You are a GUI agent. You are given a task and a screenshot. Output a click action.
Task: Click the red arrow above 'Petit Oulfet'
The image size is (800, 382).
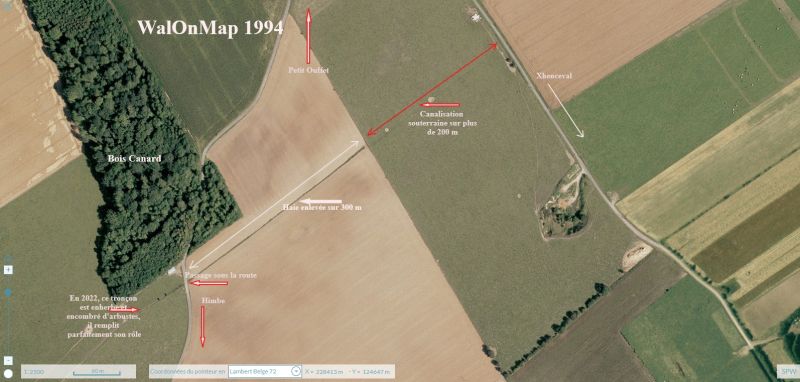click(x=308, y=36)
